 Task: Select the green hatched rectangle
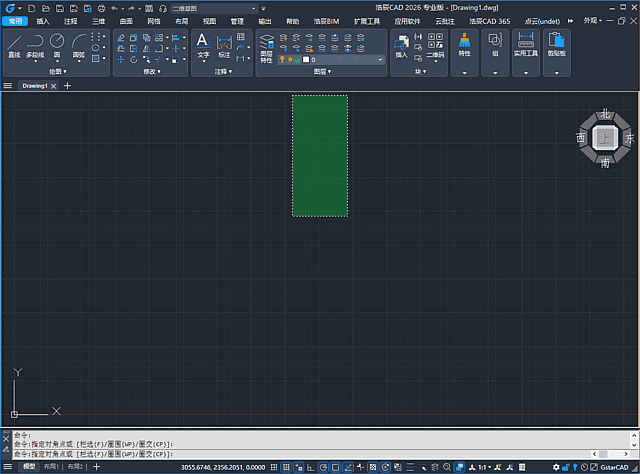[x=320, y=155]
